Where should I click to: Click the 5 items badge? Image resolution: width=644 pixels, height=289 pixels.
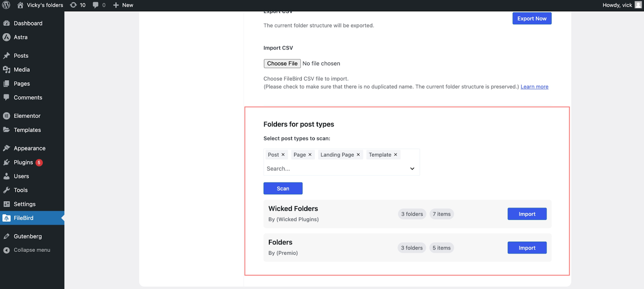tap(442, 248)
